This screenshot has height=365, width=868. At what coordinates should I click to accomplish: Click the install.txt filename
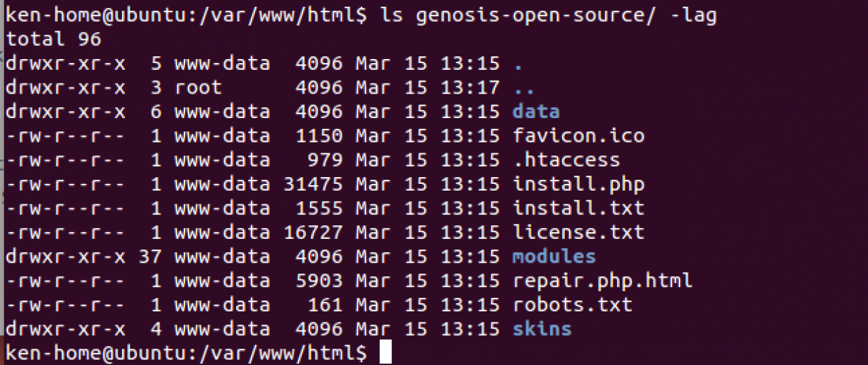(578, 208)
